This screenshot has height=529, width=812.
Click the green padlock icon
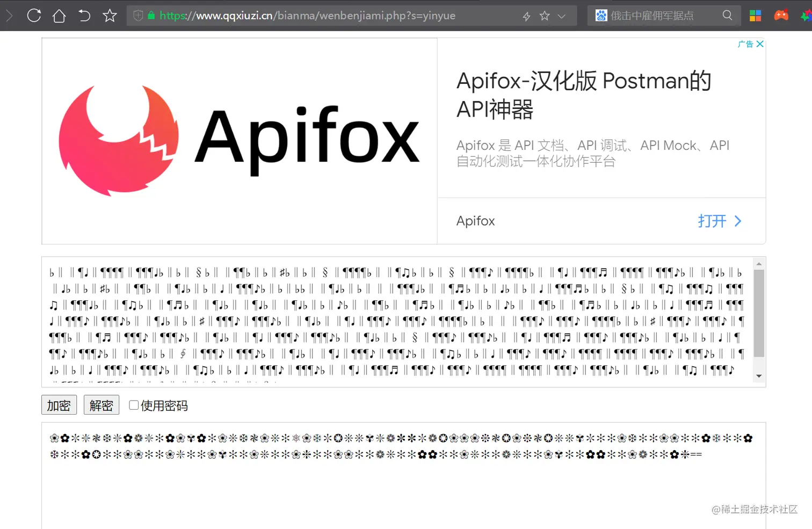[x=151, y=16]
